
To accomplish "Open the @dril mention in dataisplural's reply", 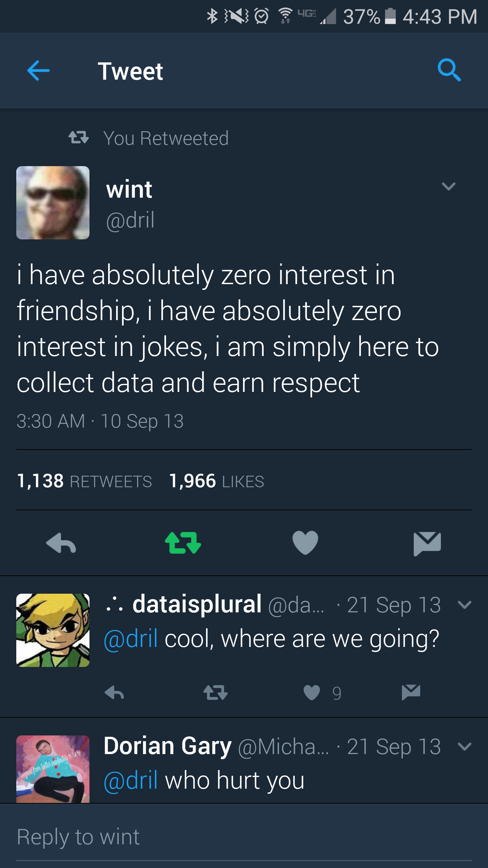I will point(131,639).
